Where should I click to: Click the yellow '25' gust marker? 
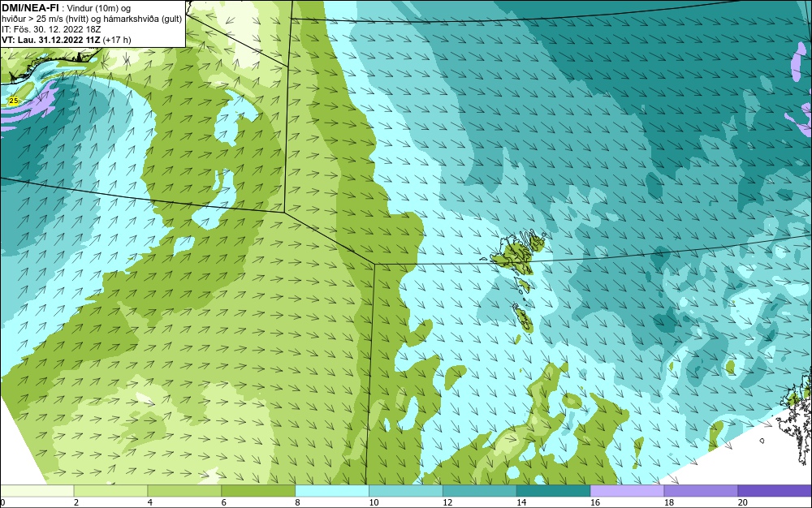click(14, 101)
